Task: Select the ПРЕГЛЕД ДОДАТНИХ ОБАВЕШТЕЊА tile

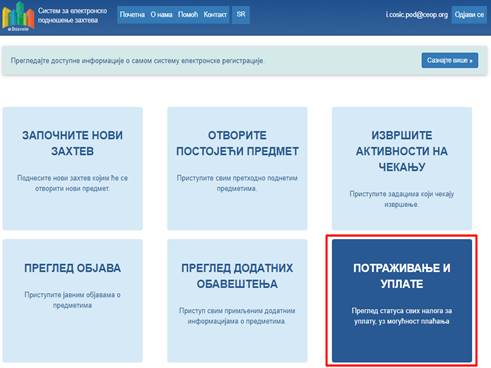Action: pyautogui.click(x=237, y=300)
